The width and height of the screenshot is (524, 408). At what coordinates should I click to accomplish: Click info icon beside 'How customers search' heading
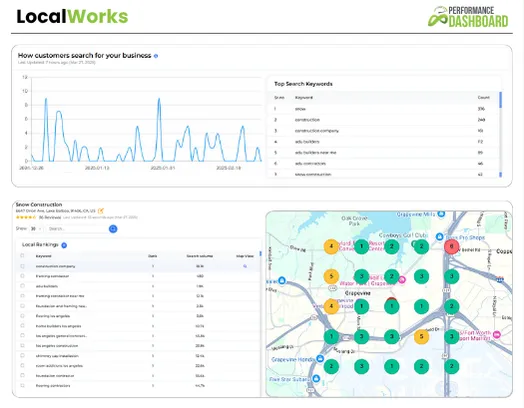click(156, 56)
